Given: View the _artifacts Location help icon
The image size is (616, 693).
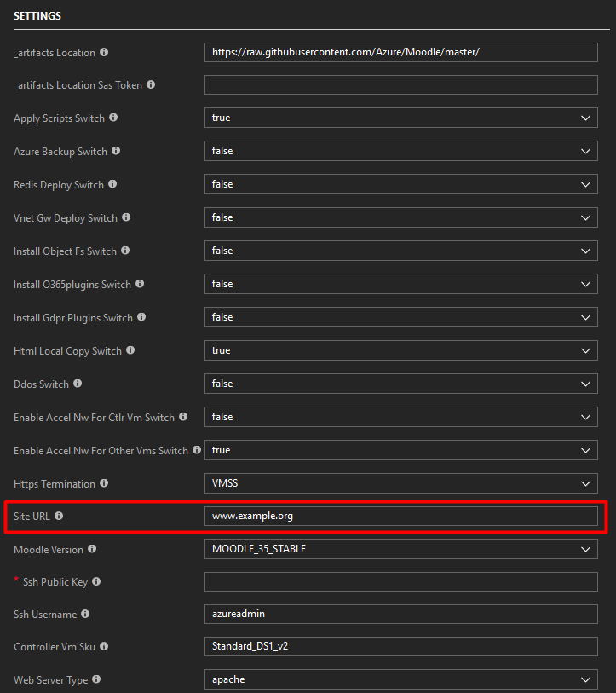Looking at the screenshot, I should [104, 52].
